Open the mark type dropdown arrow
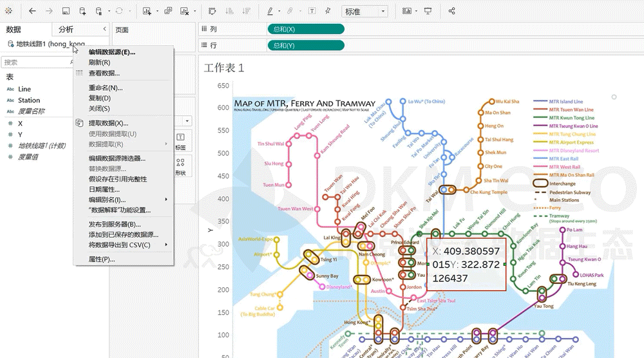 [x=187, y=120]
